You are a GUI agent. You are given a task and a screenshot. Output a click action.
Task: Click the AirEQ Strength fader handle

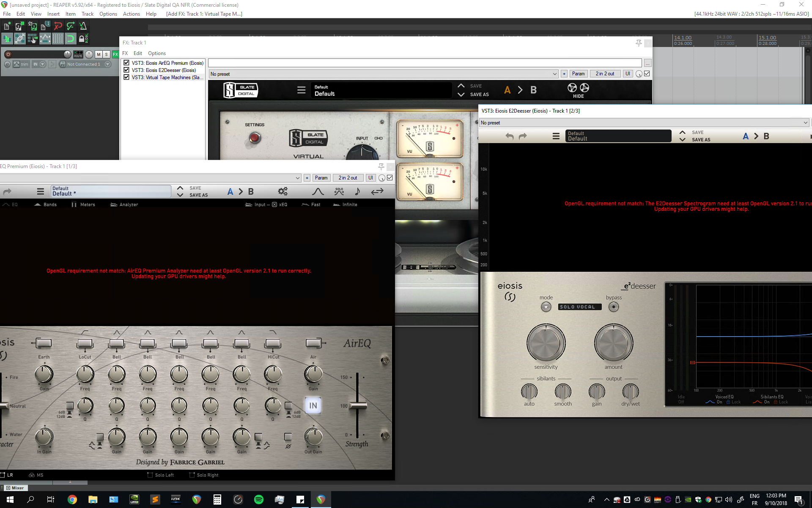tap(358, 406)
